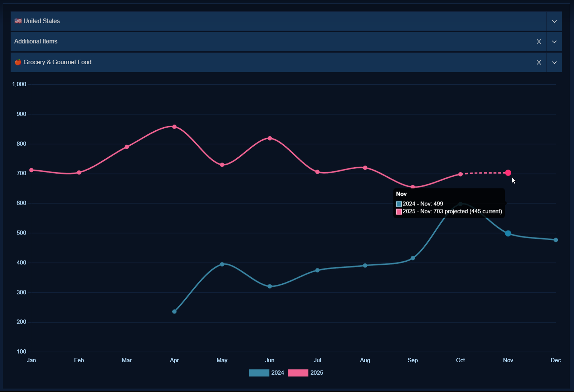Click the Grocery & Gourmet Food label
Viewport: 574px width, 392px height.
(57, 62)
